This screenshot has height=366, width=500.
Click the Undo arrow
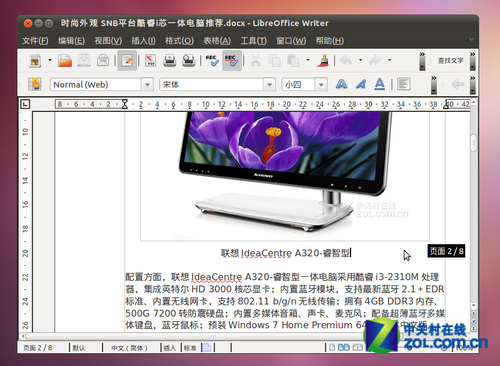point(346,61)
